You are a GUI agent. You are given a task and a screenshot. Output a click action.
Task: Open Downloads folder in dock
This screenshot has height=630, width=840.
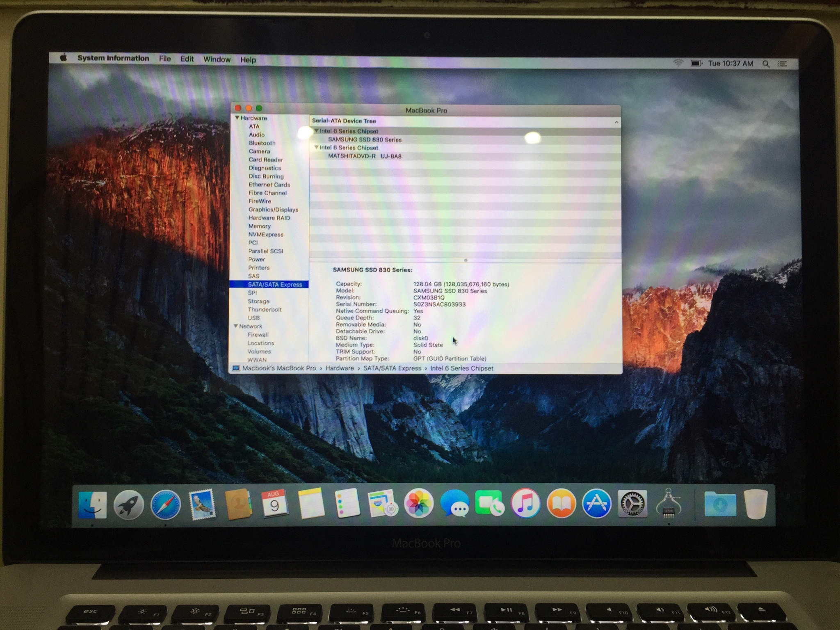click(x=720, y=504)
